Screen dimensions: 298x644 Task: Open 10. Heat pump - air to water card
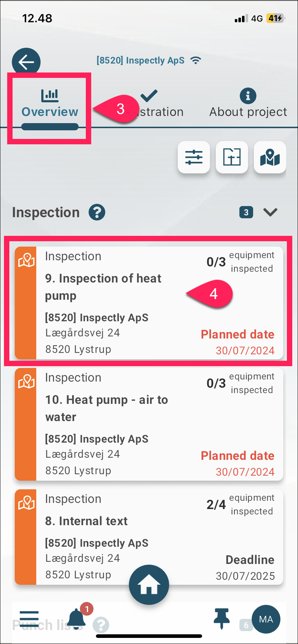[149, 424]
